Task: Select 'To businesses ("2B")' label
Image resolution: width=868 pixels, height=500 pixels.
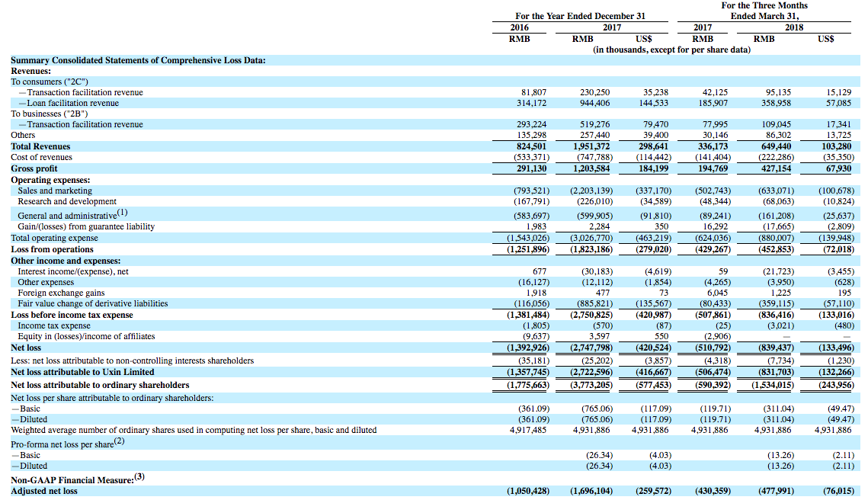Action: click(x=50, y=114)
